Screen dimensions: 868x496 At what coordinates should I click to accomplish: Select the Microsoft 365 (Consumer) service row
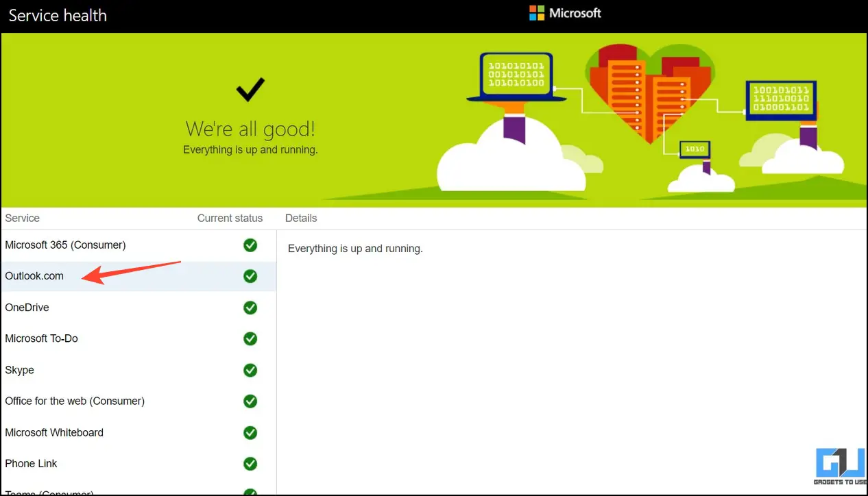tap(138, 245)
